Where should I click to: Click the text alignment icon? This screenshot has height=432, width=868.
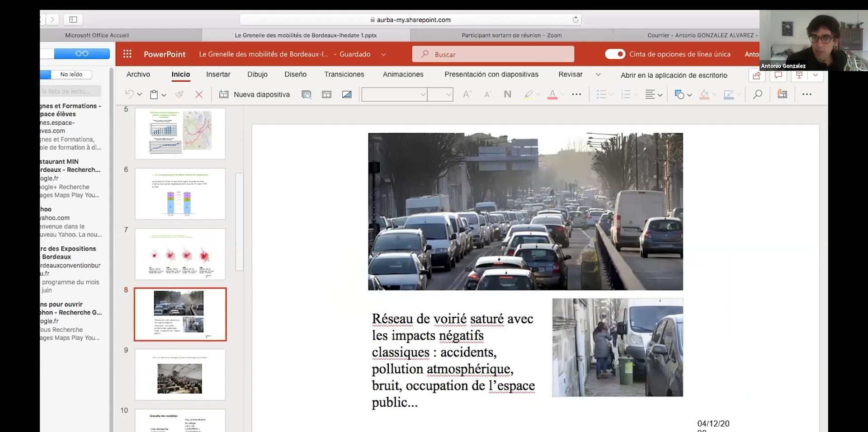(x=650, y=94)
